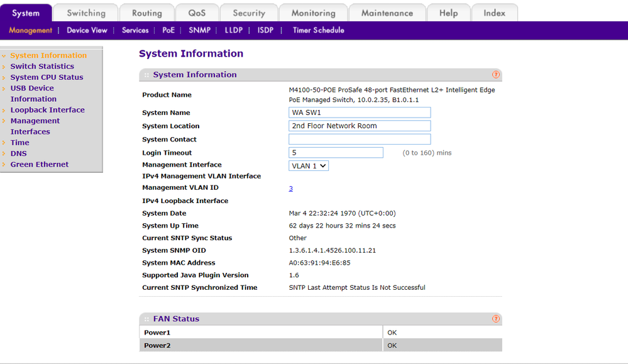This screenshot has height=364, width=628.
Task: Open the PoE submenu
Action: [168, 30]
